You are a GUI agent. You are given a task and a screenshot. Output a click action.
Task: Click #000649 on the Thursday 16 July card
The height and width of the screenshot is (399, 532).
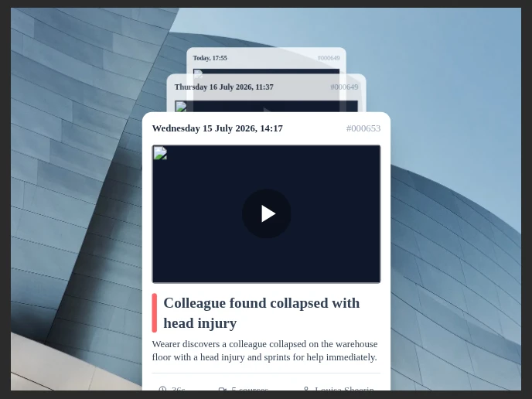[x=344, y=87]
